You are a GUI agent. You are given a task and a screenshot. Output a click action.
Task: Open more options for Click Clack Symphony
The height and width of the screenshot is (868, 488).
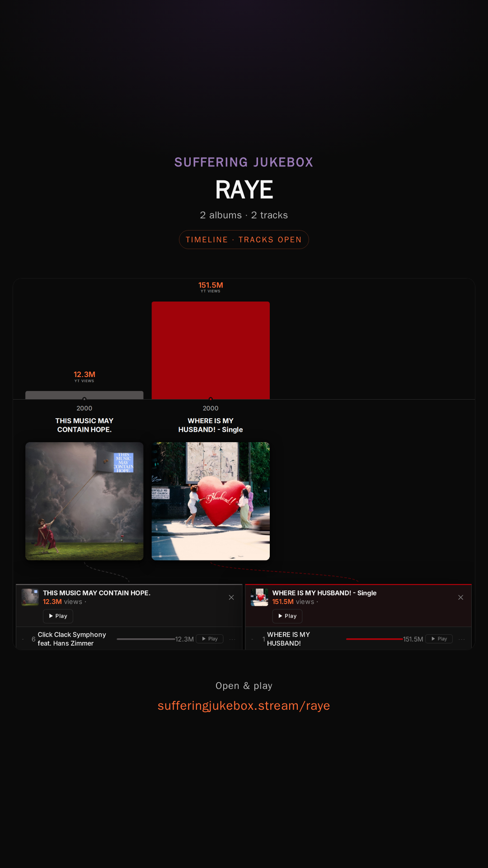pos(232,639)
